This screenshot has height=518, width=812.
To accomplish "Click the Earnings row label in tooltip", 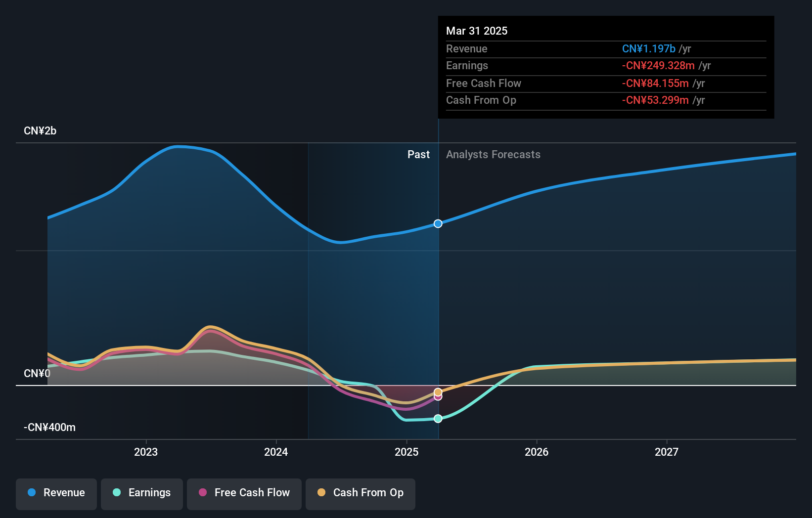I will (x=467, y=66).
